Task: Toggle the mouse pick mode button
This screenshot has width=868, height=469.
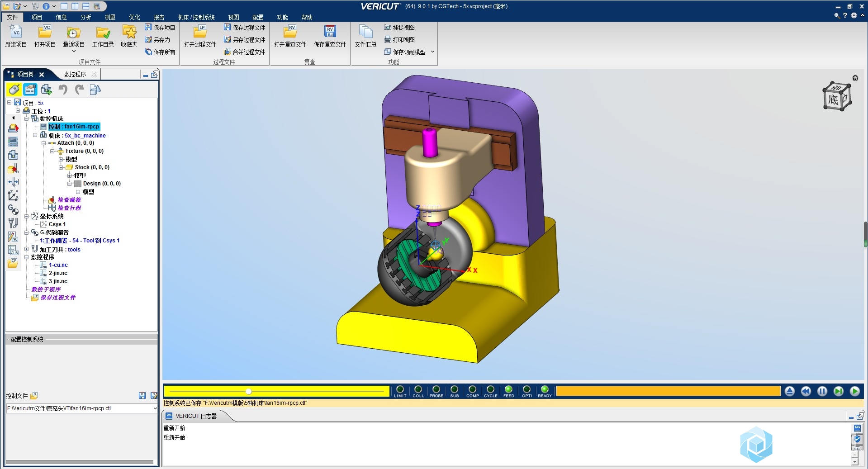Action: (x=14, y=90)
